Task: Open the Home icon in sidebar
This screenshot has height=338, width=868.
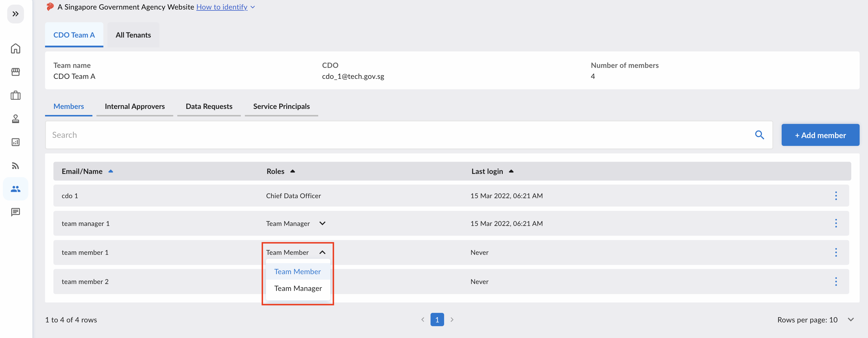Action: coord(16,49)
